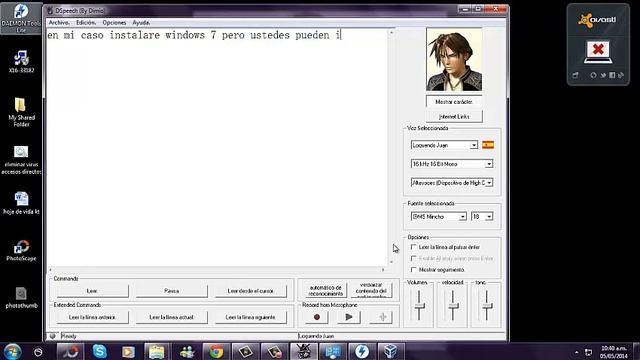Image resolution: width=640 pixels, height=360 pixels.
Task: Open the Windows Start button
Action: [12, 351]
